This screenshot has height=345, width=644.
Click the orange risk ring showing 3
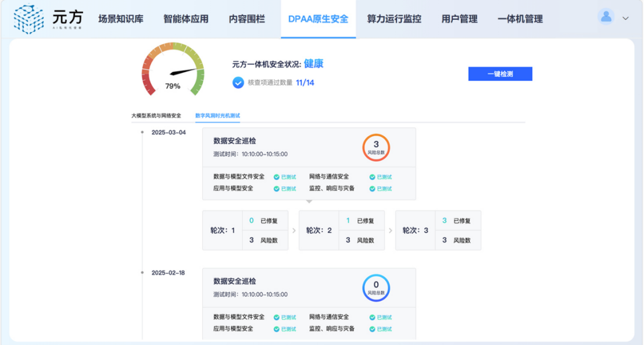[x=376, y=148]
